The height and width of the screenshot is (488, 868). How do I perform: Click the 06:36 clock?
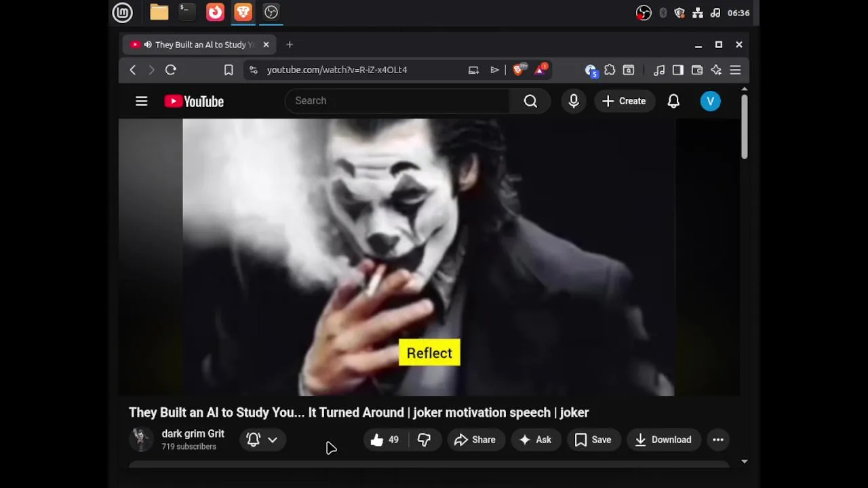(738, 13)
